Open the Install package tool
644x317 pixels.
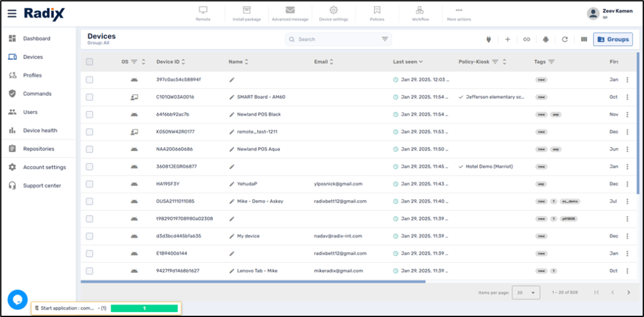pos(247,11)
